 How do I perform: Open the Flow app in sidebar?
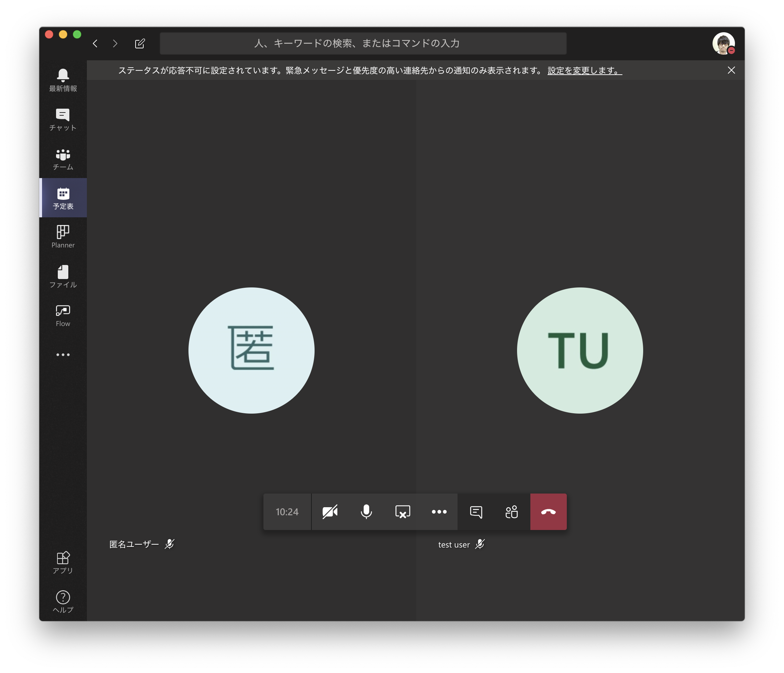(x=63, y=316)
